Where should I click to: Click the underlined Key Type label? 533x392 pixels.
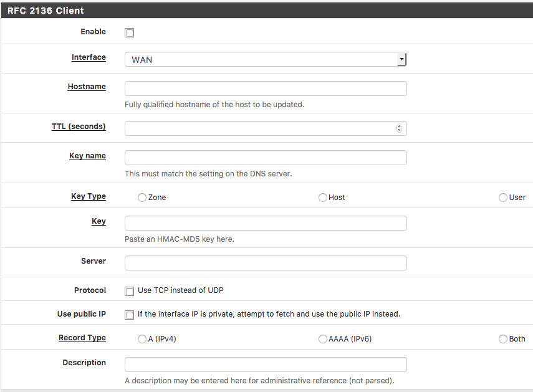point(89,196)
